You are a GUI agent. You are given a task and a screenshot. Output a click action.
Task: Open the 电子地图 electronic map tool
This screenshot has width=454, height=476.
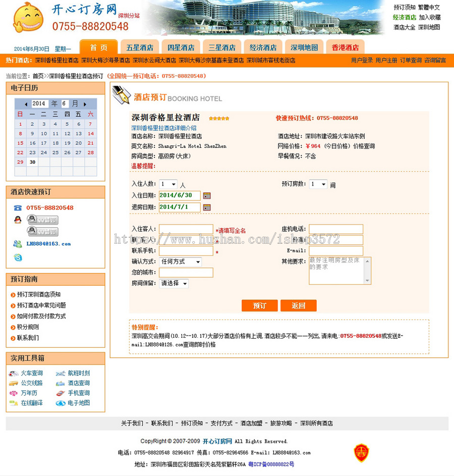click(79, 403)
